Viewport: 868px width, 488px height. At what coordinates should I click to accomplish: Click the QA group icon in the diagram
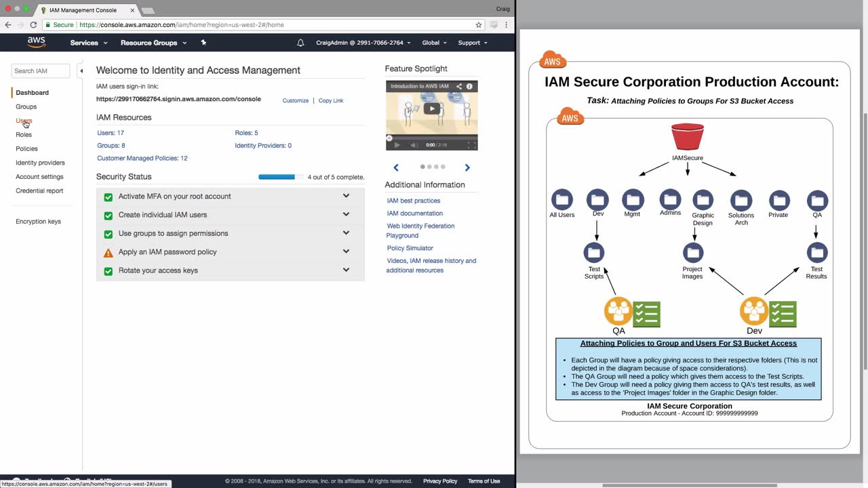coord(618,312)
